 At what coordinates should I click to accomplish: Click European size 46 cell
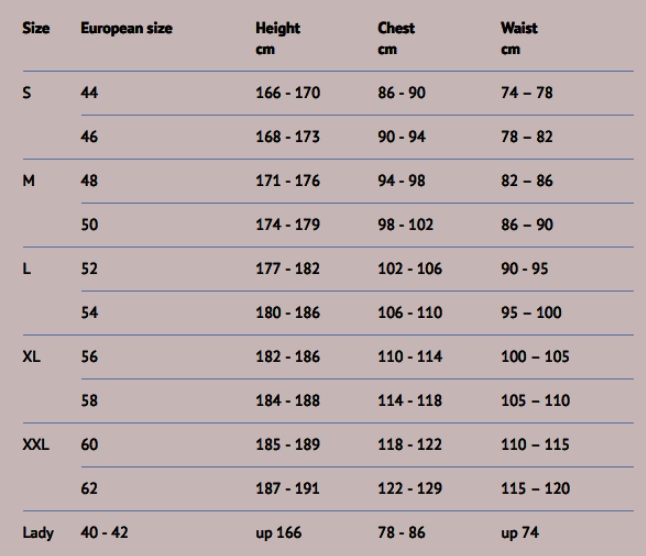coord(89,137)
